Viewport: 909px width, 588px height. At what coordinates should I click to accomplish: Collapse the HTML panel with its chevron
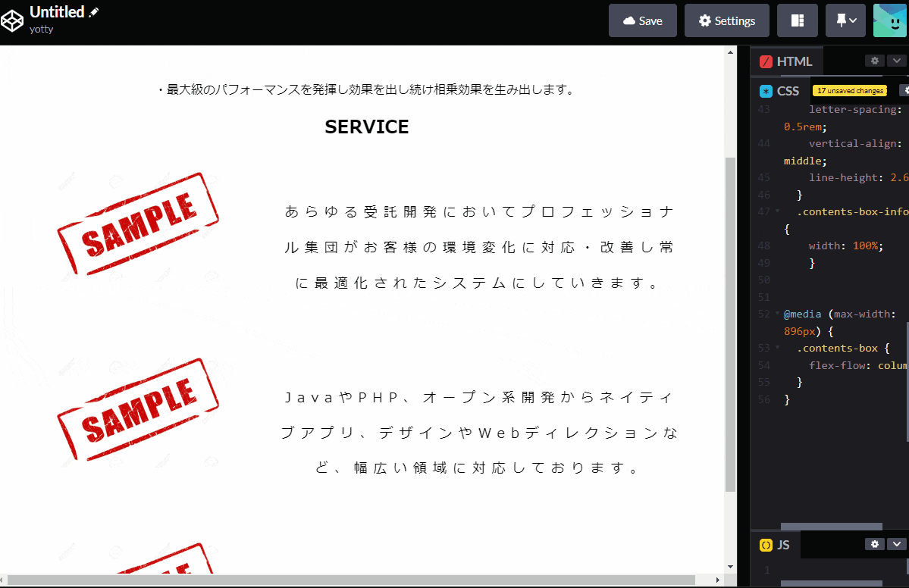point(897,60)
